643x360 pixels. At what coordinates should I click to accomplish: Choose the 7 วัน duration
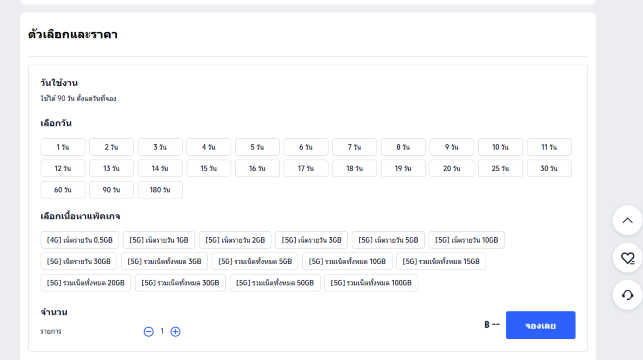coord(354,147)
